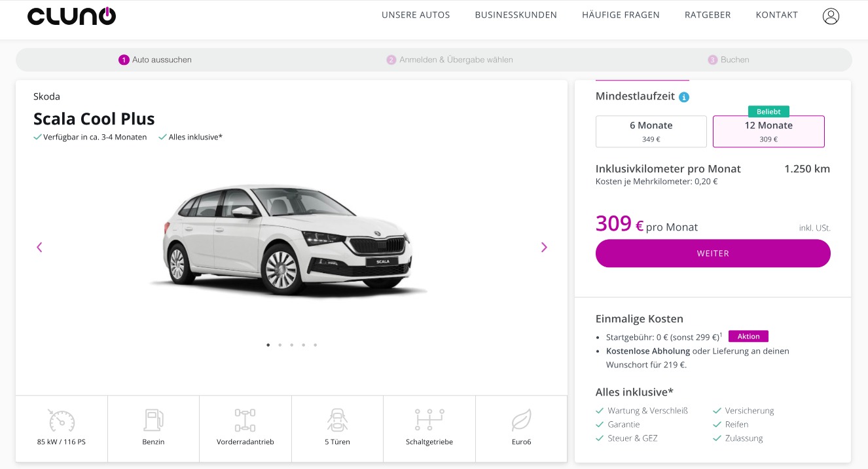Jump to third carousel image dot
Image resolution: width=868 pixels, height=469 pixels.
point(292,345)
